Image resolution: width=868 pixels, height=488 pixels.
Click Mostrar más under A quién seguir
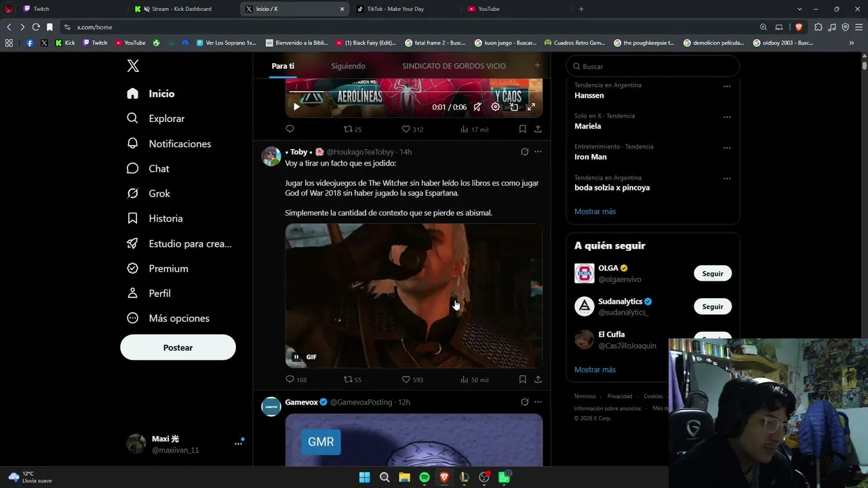tap(595, 369)
